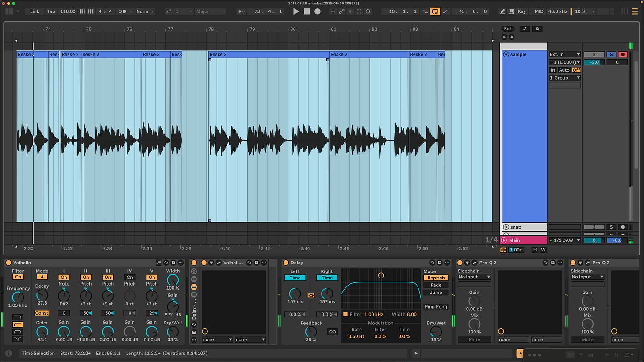
Task: Click the lock icon beside Set
Action: coord(537,29)
